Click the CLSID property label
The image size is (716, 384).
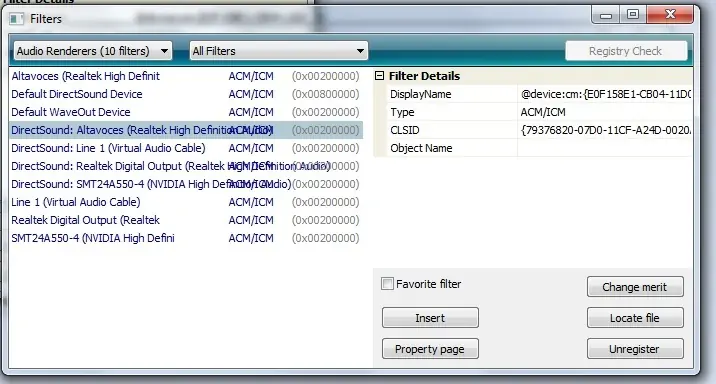pos(405,130)
